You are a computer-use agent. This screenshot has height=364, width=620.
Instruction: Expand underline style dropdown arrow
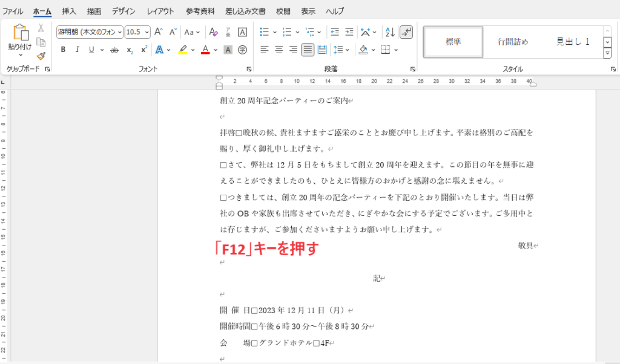[102, 50]
